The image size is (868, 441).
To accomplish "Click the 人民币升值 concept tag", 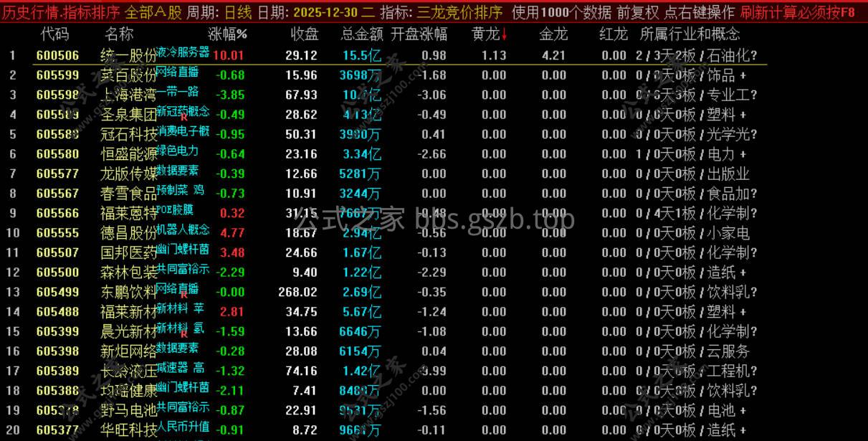I will tap(183, 426).
